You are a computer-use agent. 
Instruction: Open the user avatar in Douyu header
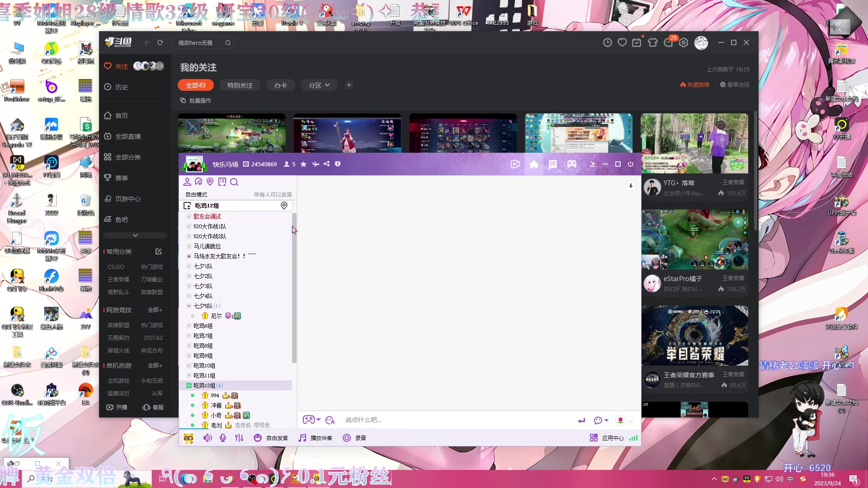click(x=701, y=42)
